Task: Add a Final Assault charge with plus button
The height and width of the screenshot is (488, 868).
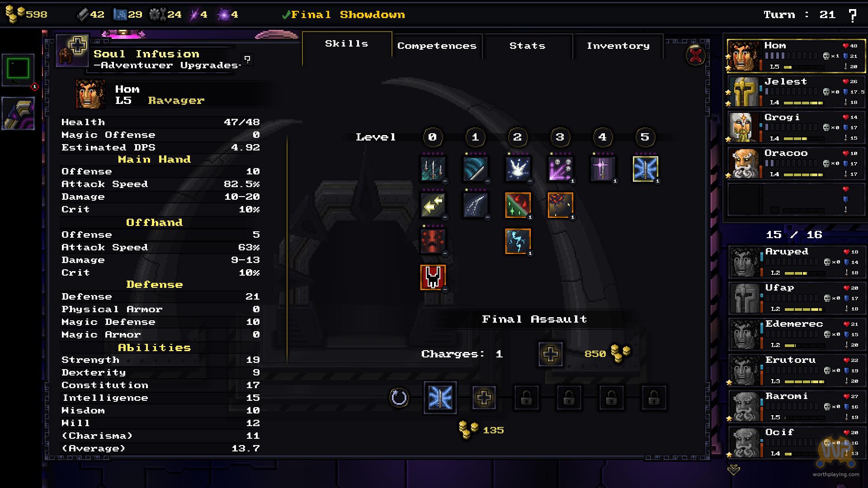Action: click(550, 354)
